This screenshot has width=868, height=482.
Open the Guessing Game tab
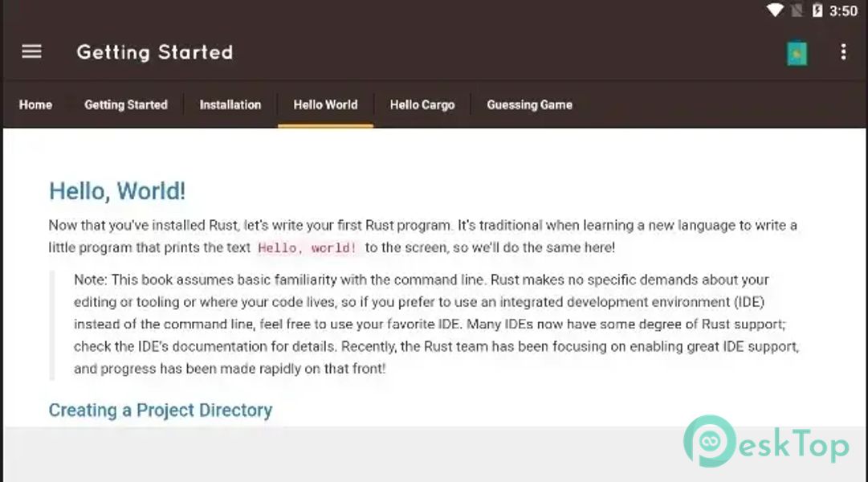pos(529,104)
